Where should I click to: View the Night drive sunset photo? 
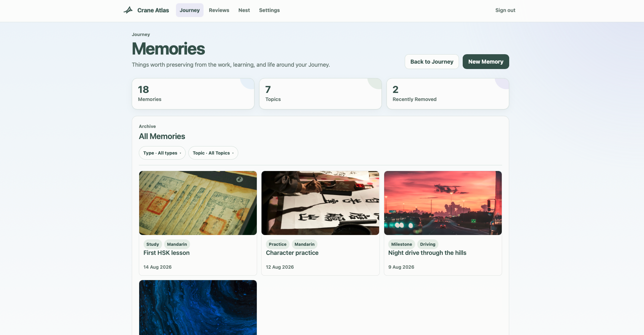click(x=443, y=203)
